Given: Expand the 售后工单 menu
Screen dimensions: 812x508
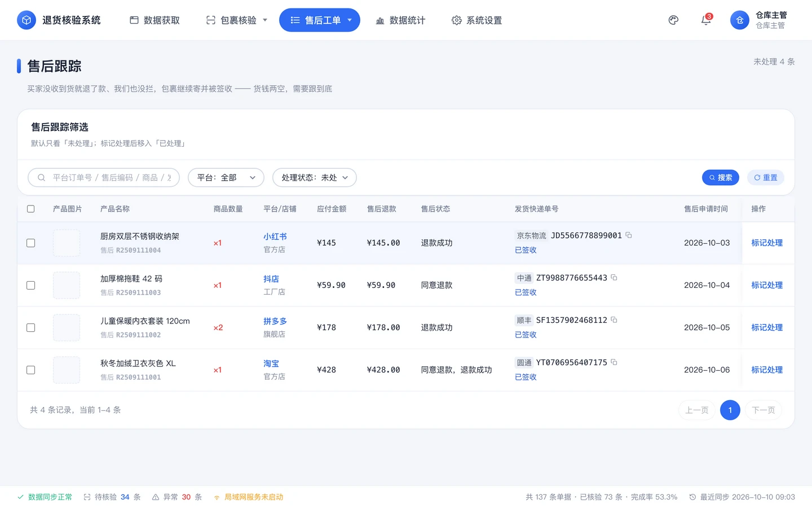Looking at the screenshot, I should click(x=320, y=20).
